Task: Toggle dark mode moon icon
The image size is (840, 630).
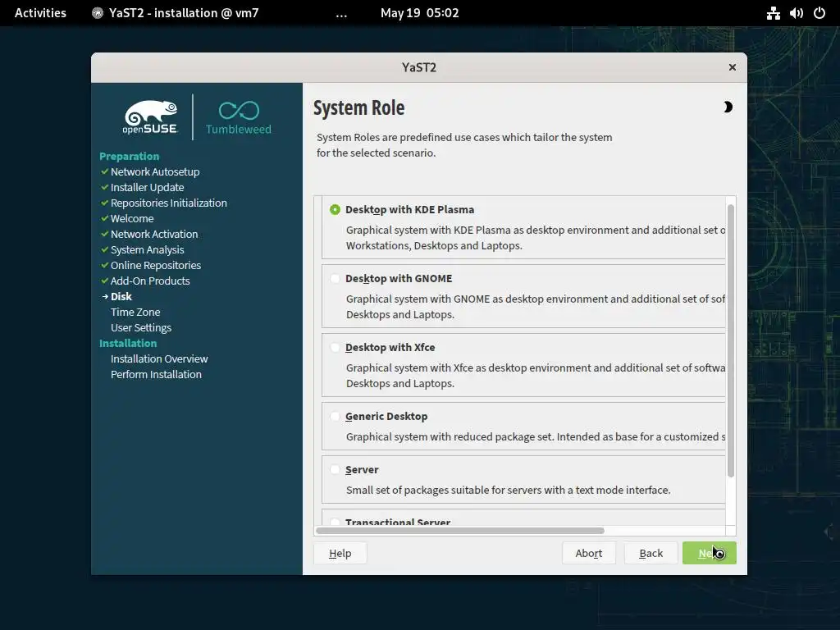Action: (x=728, y=107)
